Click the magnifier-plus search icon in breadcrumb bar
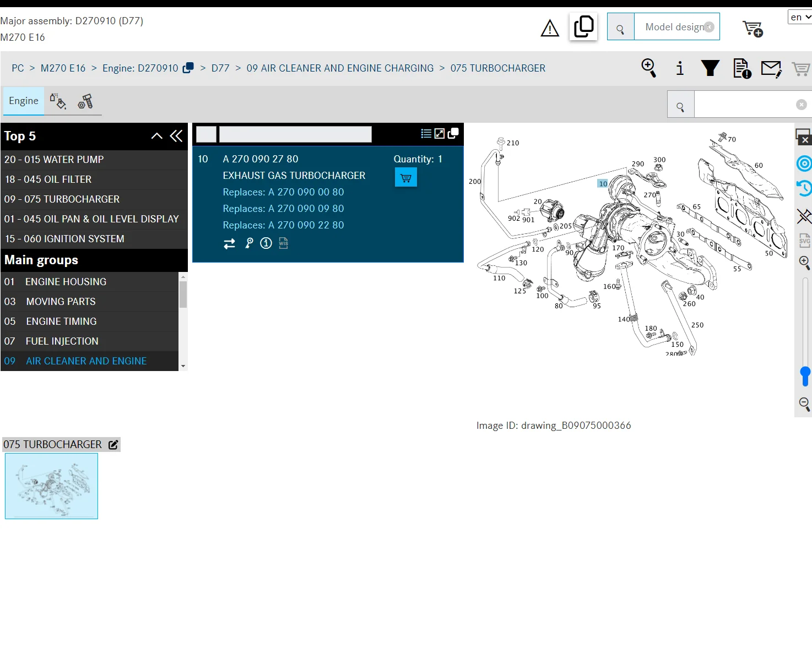This screenshot has height=665, width=812. tap(649, 68)
